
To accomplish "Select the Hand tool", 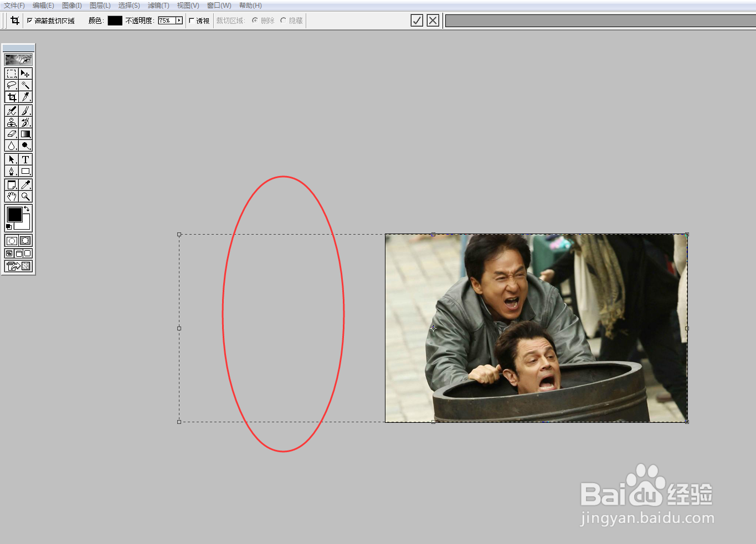I will (12, 196).
